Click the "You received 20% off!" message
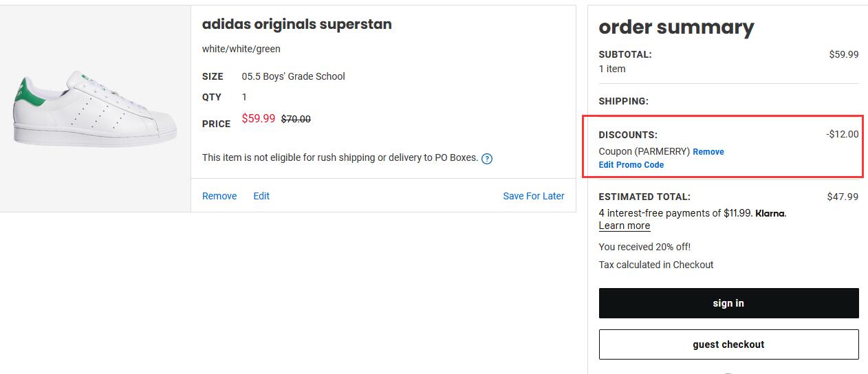This screenshot has width=868, height=374. [644, 247]
